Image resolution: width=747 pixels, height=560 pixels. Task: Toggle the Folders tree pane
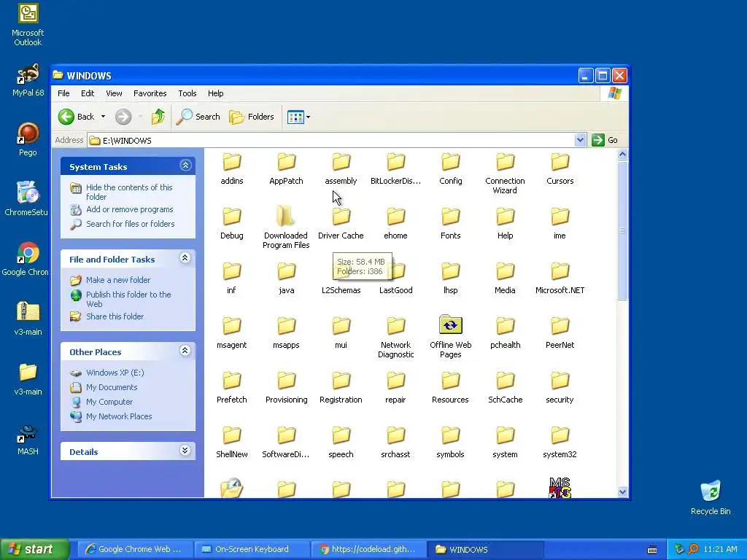(x=252, y=117)
